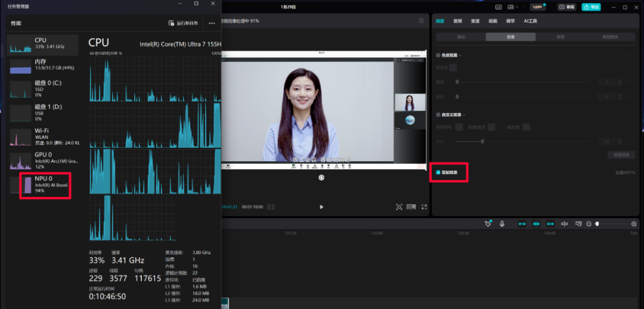Click 应用效果 button
Image resolution: width=644 pixels, height=309 pixels.
pos(621,155)
